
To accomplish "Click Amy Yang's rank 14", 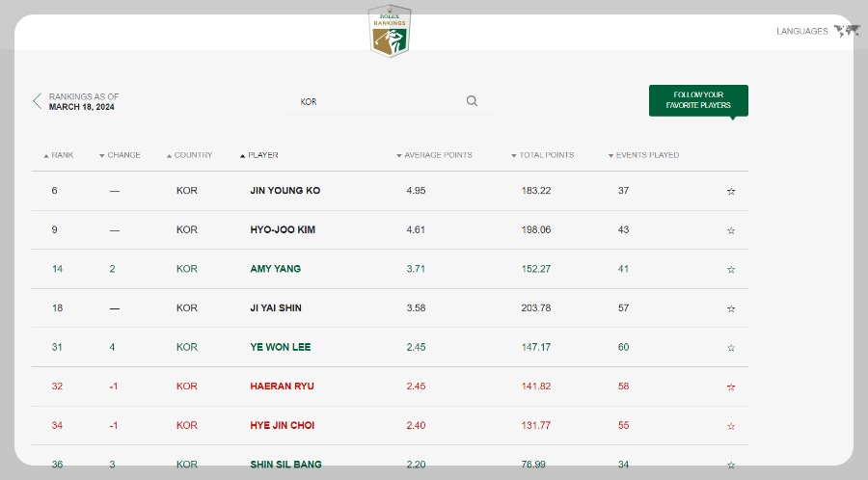I will point(57,269).
